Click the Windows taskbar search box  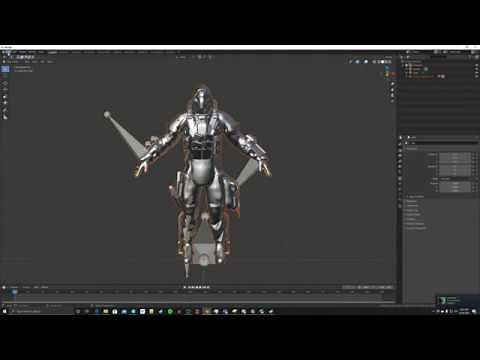[x=42, y=311]
